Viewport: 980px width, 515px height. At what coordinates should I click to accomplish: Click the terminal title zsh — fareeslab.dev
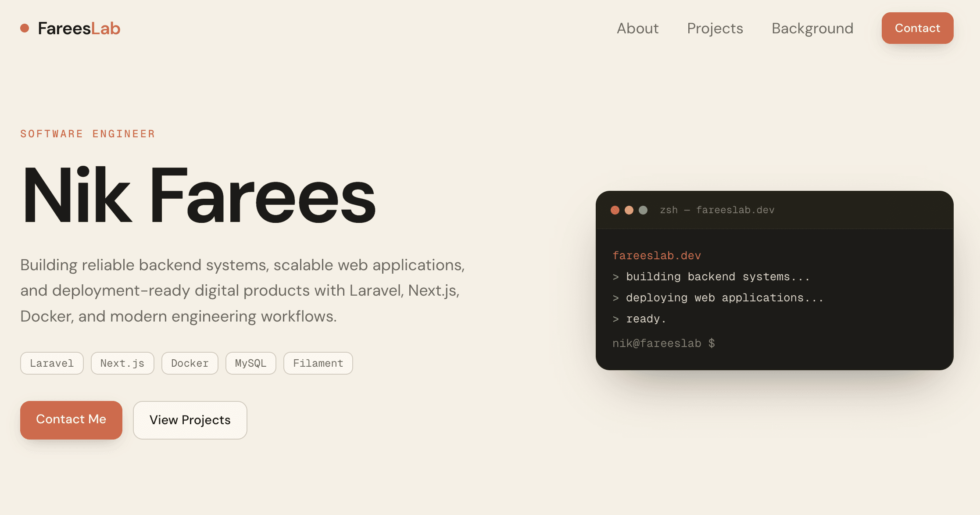click(x=717, y=210)
